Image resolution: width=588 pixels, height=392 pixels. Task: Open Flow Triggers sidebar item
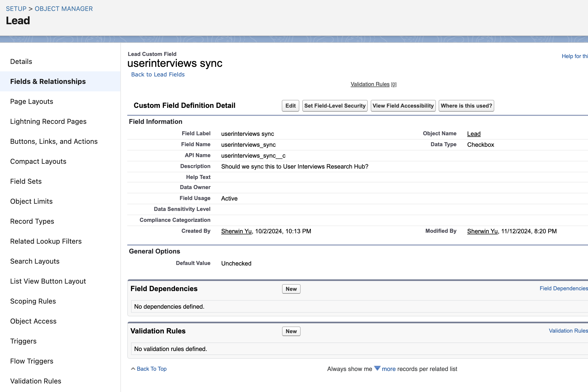click(32, 361)
